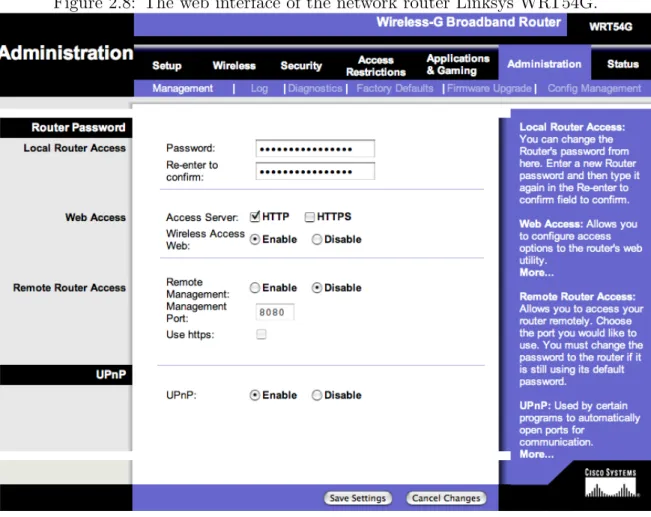Image resolution: width=651 pixels, height=517 pixels.
Task: Click the Cisco Systems logo
Action: [x=611, y=483]
